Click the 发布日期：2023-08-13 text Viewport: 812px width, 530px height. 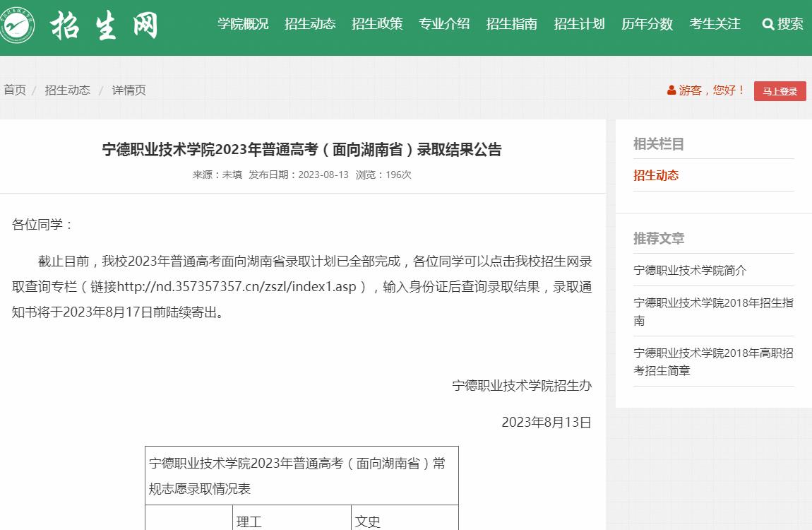coord(299,175)
